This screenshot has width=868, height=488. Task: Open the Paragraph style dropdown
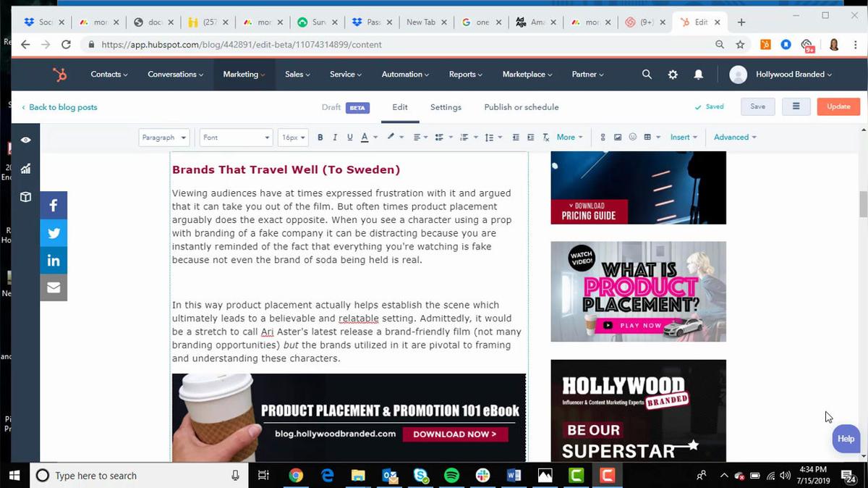164,138
